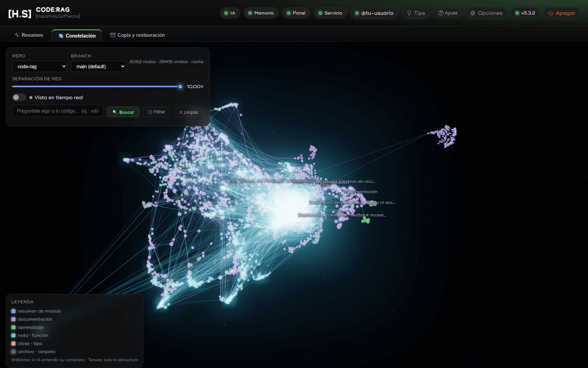588x368 pixels.
Task: Click the [H.S] logo
Action: (20, 14)
